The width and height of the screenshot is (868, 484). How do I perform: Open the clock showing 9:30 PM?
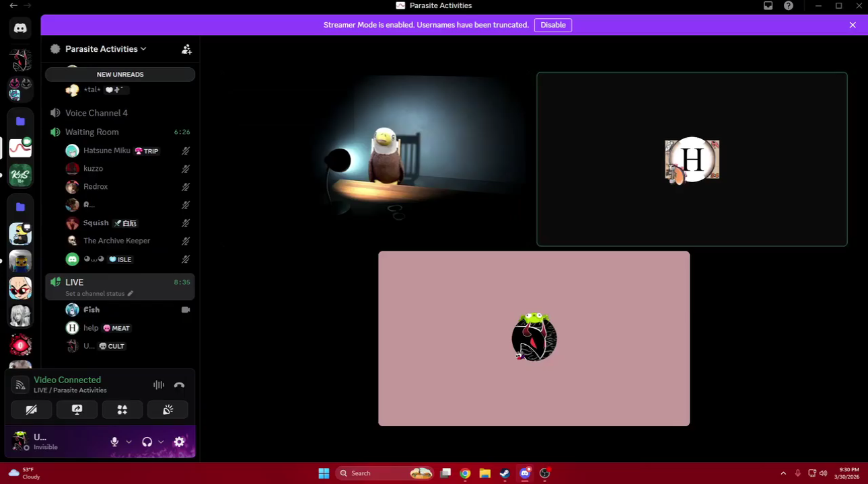tap(848, 473)
